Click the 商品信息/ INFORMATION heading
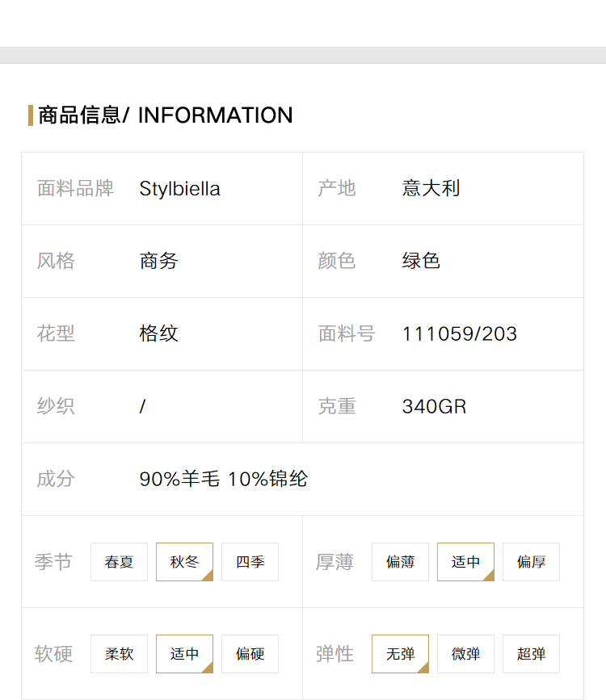 pyautogui.click(x=166, y=115)
